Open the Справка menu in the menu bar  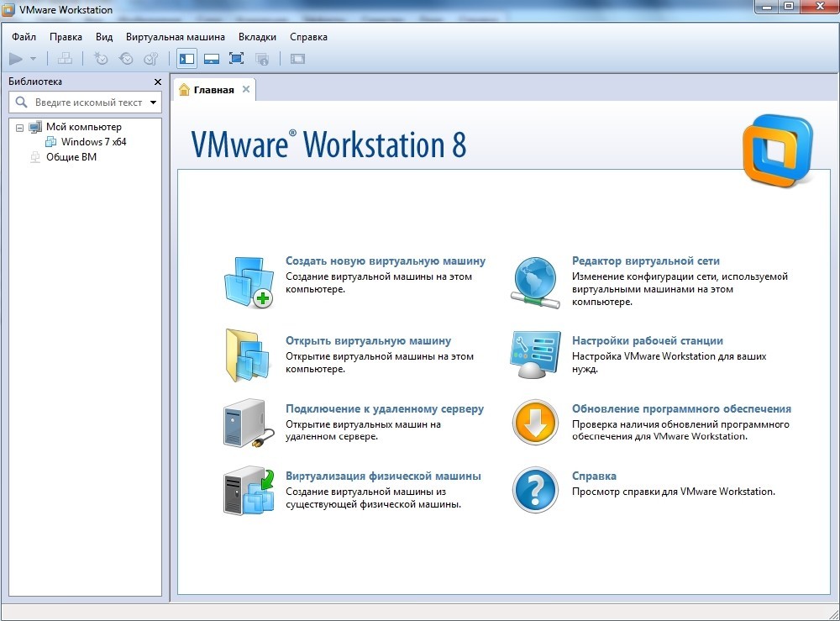click(x=308, y=37)
